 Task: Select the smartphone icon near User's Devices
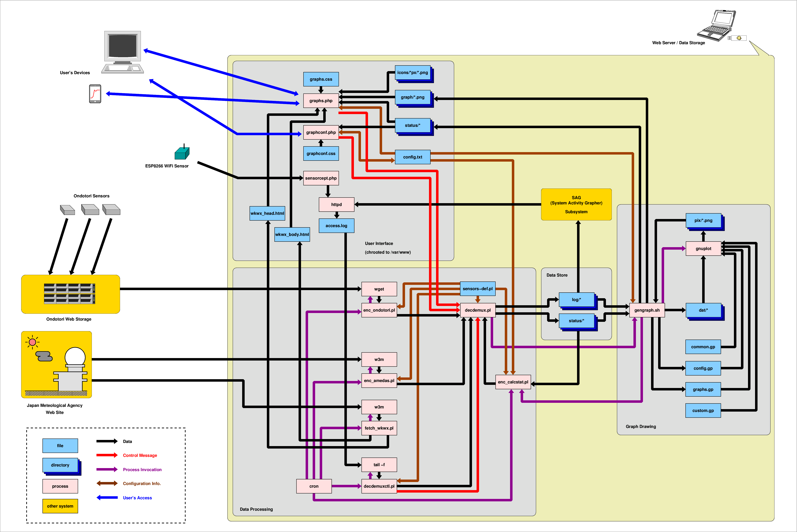[x=95, y=94]
